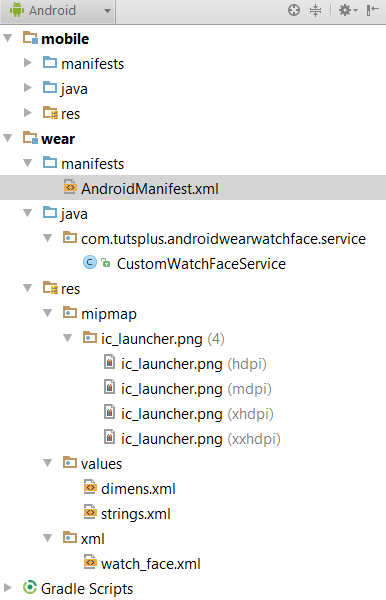Collapse the xml folder
This screenshot has height=600, width=386.
pos(47,538)
